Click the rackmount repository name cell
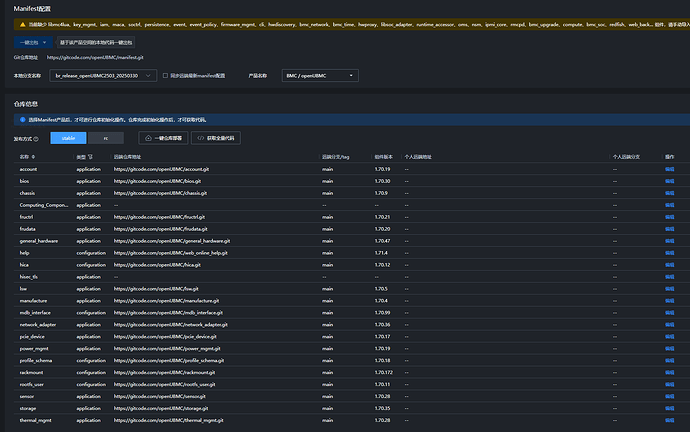Image resolution: width=690 pixels, height=432 pixels. [x=31, y=372]
